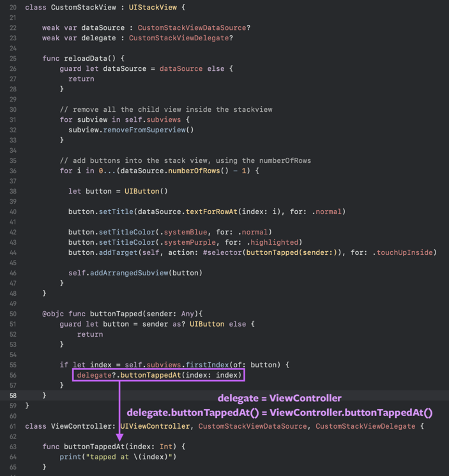Click 'firstIndex' call on line 55
The image size is (449, 476).
(x=207, y=365)
